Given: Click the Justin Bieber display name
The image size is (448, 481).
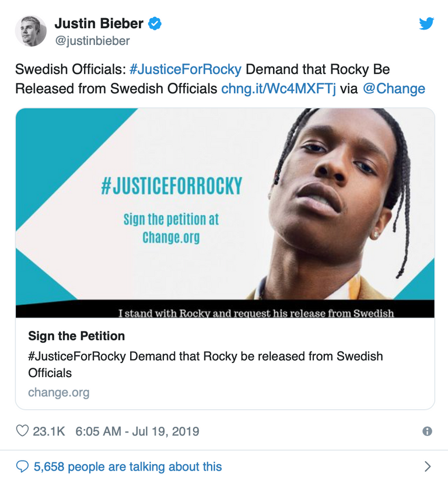Looking at the screenshot, I should pyautogui.click(x=99, y=24).
